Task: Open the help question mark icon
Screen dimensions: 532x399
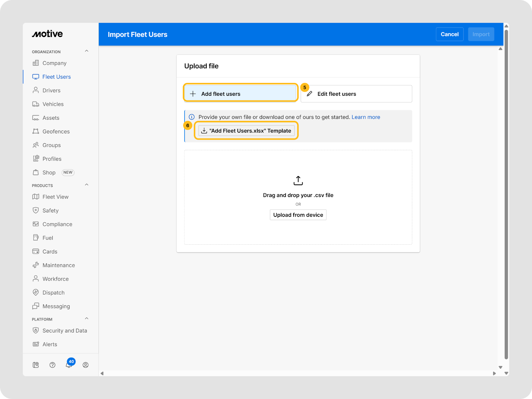Action: pos(52,365)
